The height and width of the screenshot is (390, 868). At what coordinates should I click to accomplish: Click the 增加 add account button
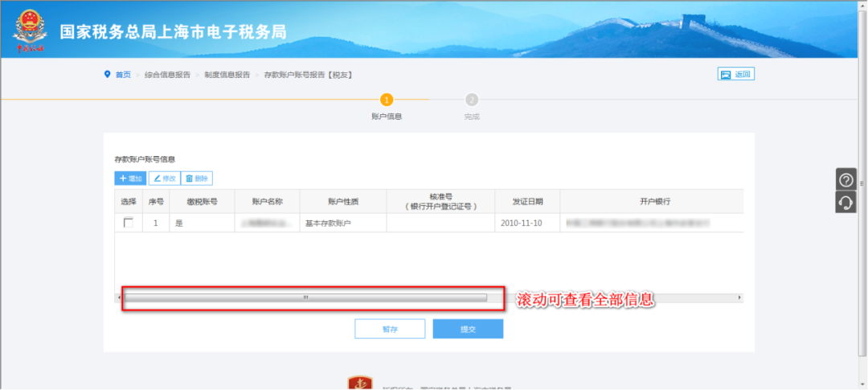click(130, 179)
